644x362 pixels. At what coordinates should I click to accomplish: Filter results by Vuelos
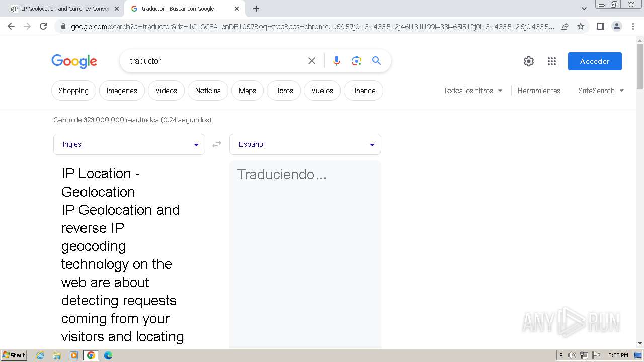pyautogui.click(x=322, y=90)
